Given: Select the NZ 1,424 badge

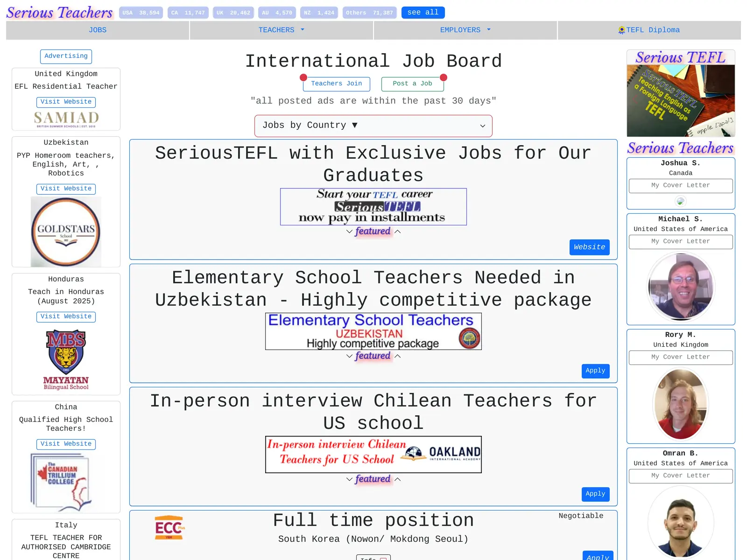Looking at the screenshot, I should coord(319,13).
